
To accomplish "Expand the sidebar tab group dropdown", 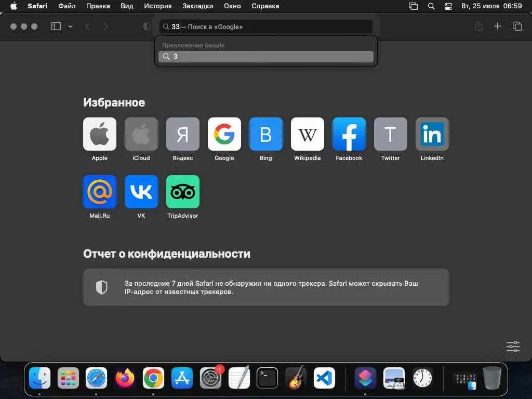I will pyautogui.click(x=71, y=26).
